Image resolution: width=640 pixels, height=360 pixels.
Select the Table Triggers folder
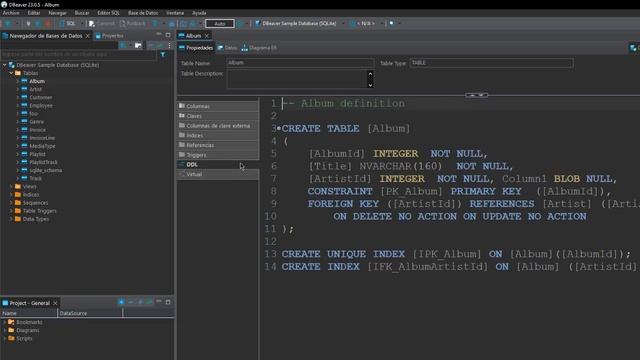click(40, 211)
